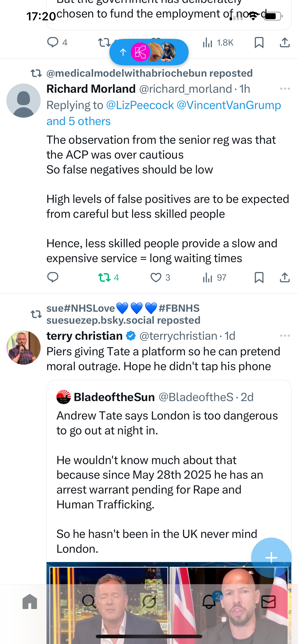The image size is (298, 644).
Task: View analytics showing 97 views
Action: click(214, 277)
